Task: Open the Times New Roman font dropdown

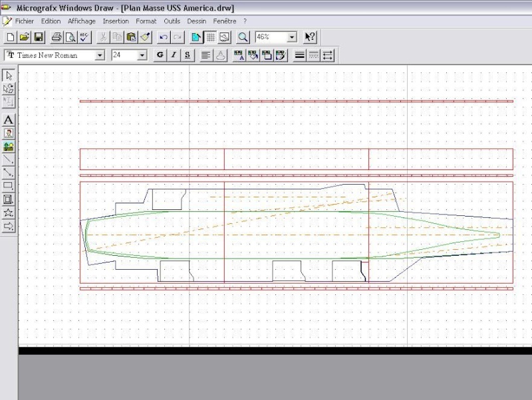Action: (99, 55)
